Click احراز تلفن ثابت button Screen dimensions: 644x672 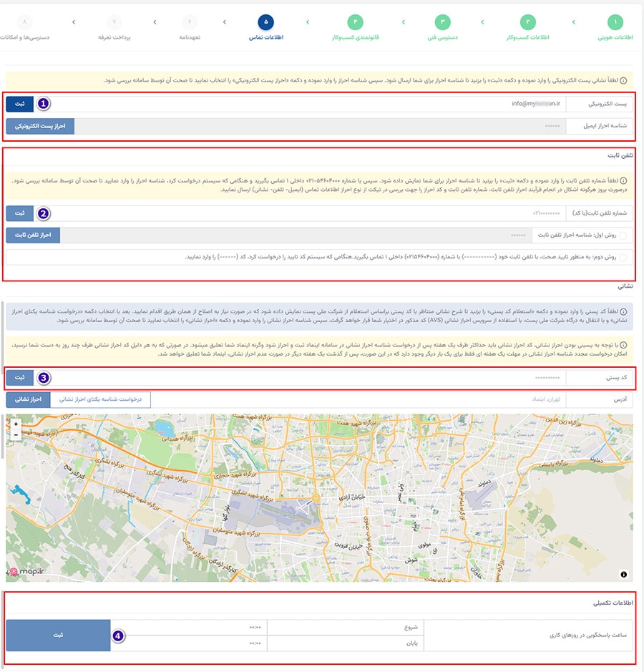click(x=33, y=235)
